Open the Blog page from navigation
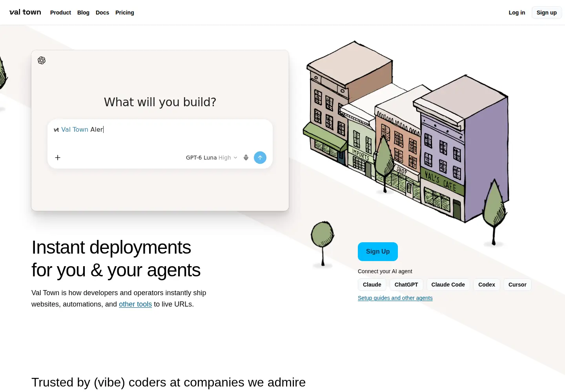The height and width of the screenshot is (392, 565). coord(83,13)
